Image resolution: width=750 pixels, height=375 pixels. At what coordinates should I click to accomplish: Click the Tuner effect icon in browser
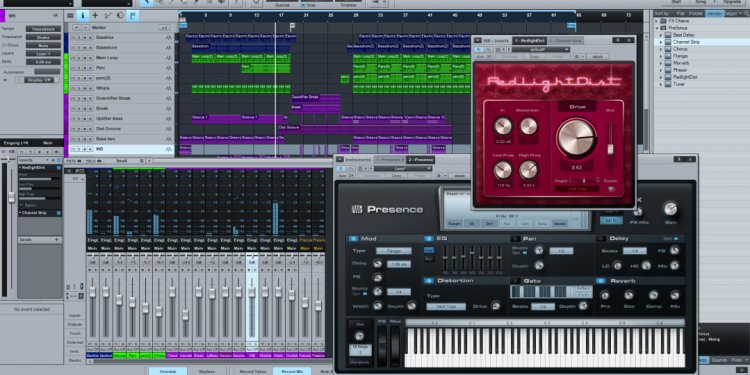click(x=668, y=84)
